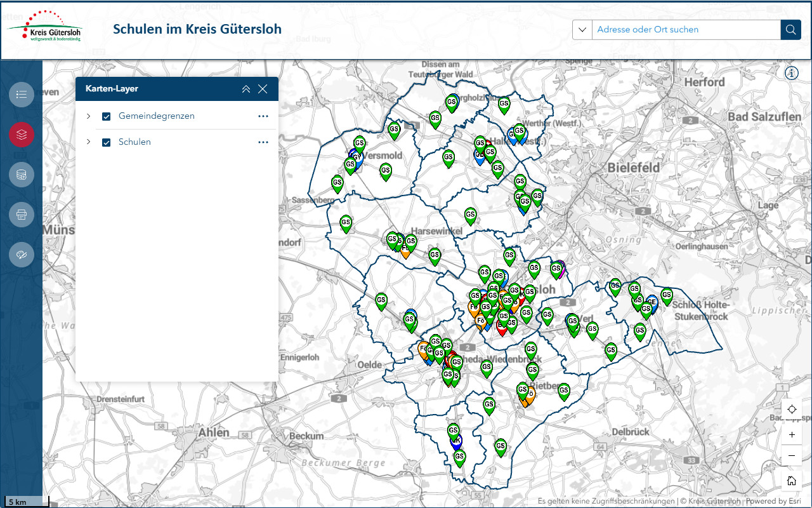The image size is (812, 508).
Task: Click the 5 km scale bar
Action: [27, 502]
